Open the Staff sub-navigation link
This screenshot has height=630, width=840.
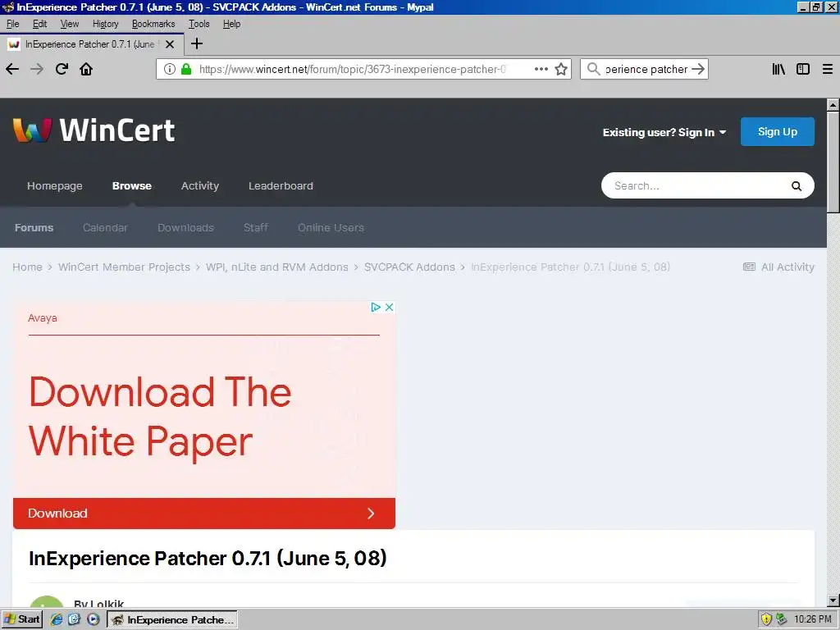point(256,228)
